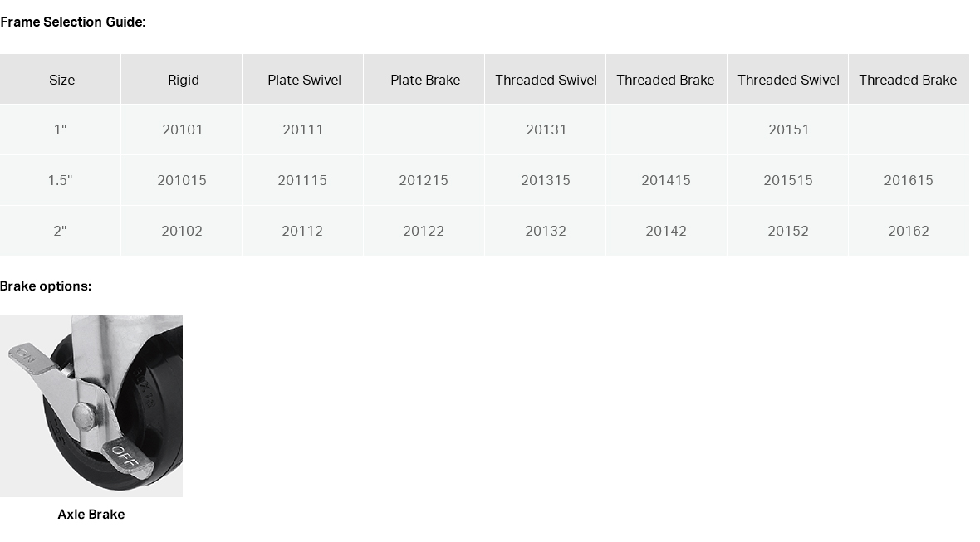Select the Axle Brake caption text

click(x=91, y=514)
